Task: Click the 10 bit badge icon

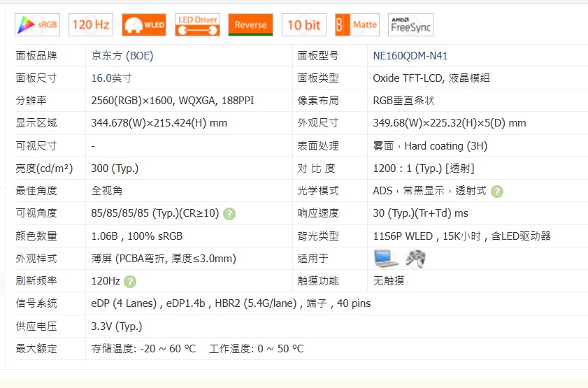Action: tap(303, 24)
